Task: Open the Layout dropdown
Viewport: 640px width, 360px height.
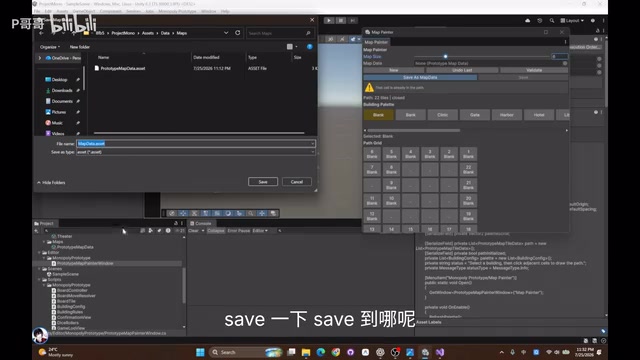Action: tap(572, 20)
